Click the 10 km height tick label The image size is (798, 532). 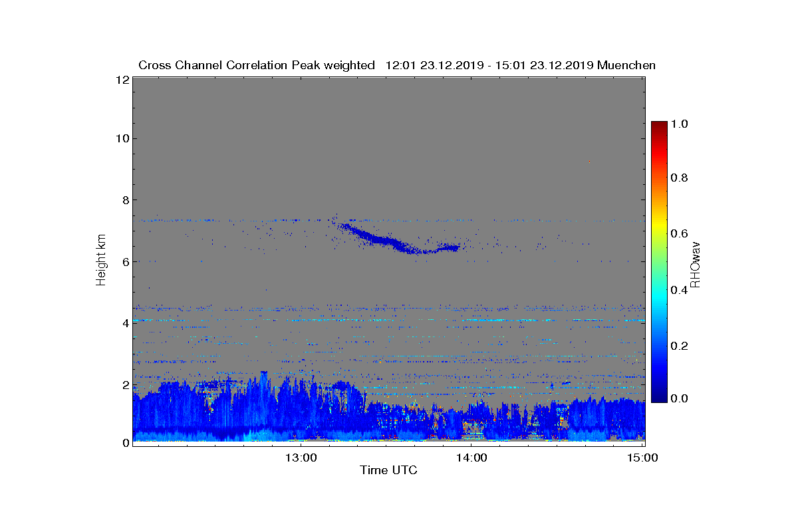122,138
